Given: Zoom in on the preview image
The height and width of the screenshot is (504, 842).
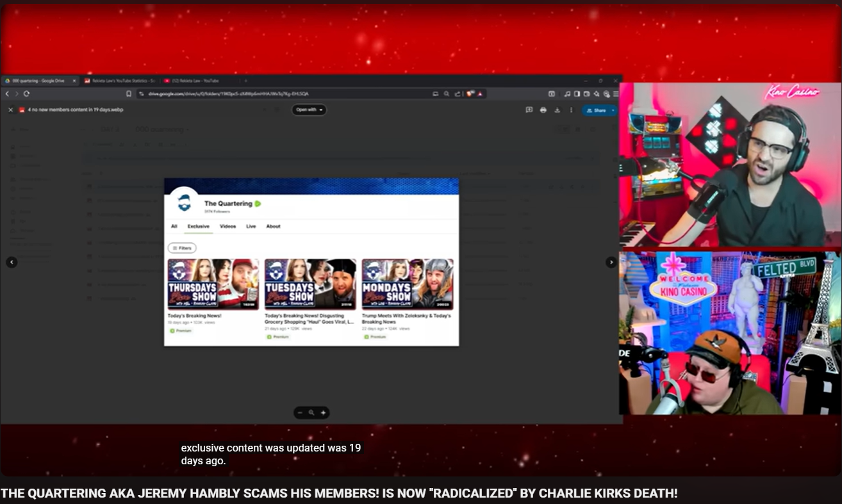Looking at the screenshot, I should (324, 413).
